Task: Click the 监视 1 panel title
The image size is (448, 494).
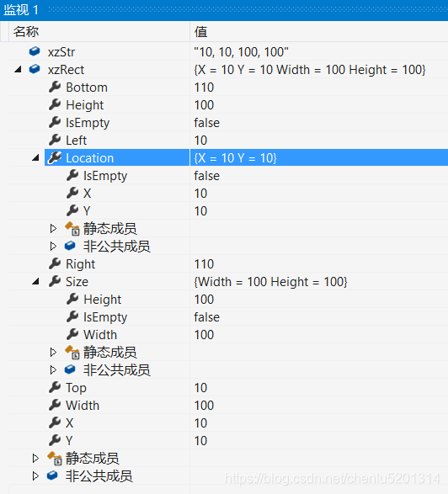Action: point(21,10)
